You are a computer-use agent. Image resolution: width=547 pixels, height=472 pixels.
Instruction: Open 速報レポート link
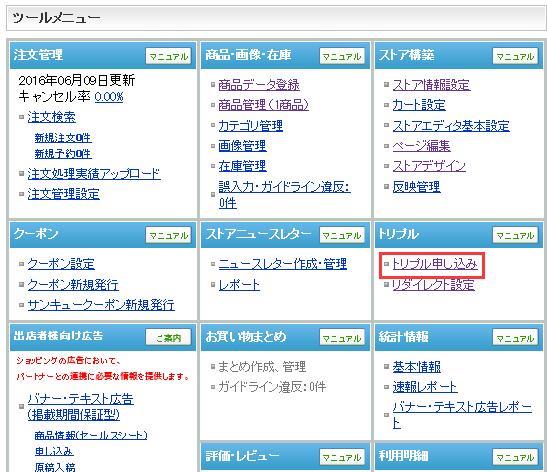[425, 387]
